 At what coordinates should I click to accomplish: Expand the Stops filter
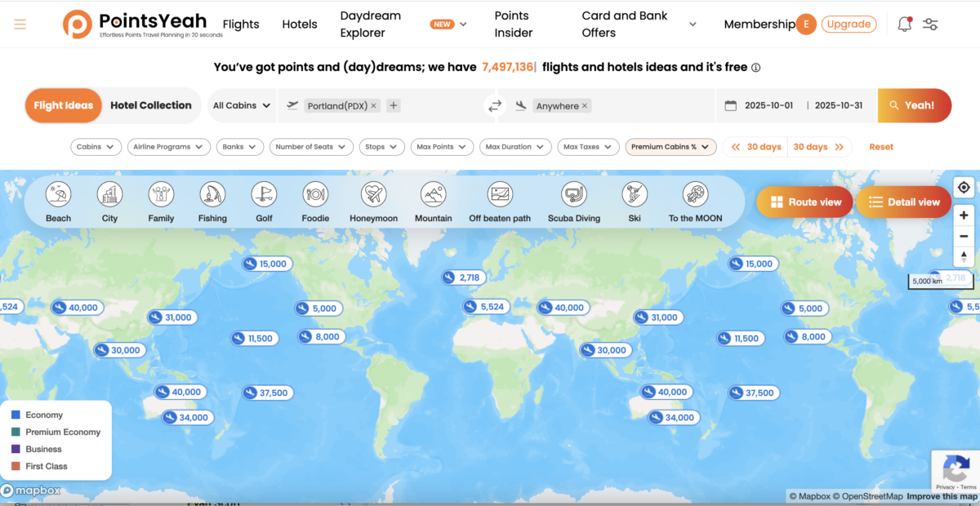click(x=381, y=147)
